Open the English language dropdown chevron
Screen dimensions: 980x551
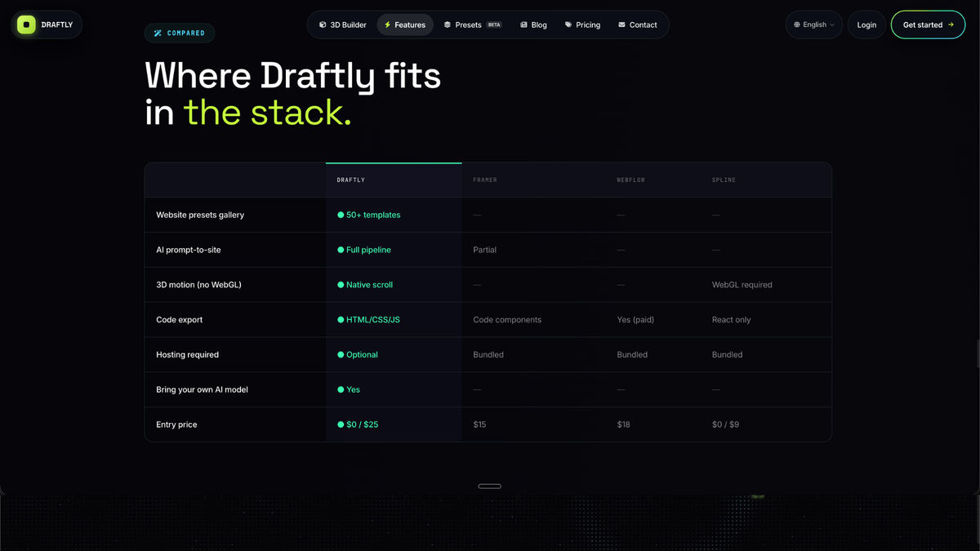[x=832, y=24]
